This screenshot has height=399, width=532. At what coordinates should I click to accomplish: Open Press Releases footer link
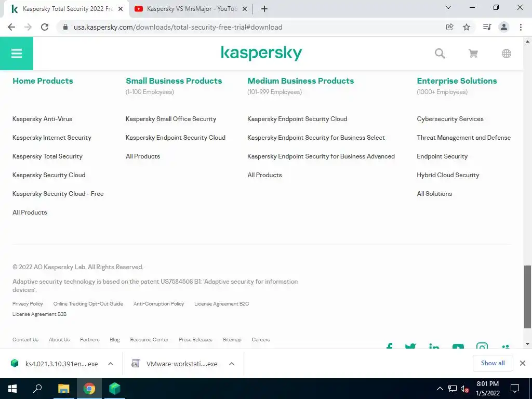[195, 339]
